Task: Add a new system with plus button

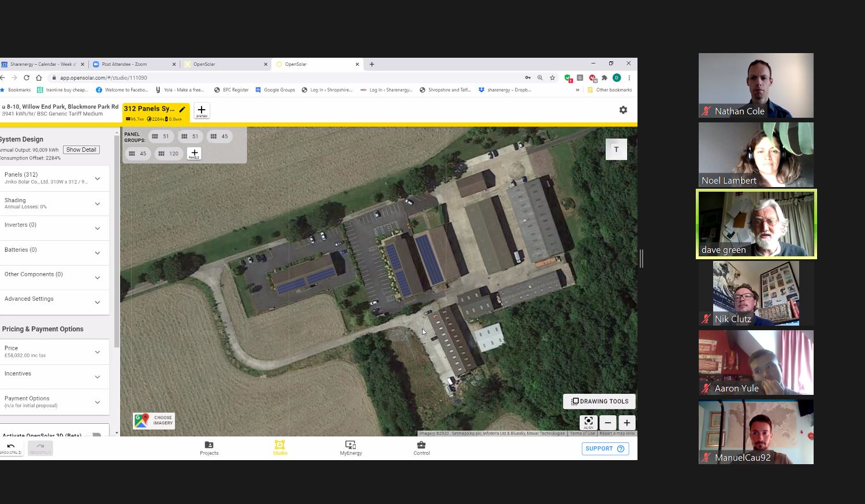Action: click(202, 110)
